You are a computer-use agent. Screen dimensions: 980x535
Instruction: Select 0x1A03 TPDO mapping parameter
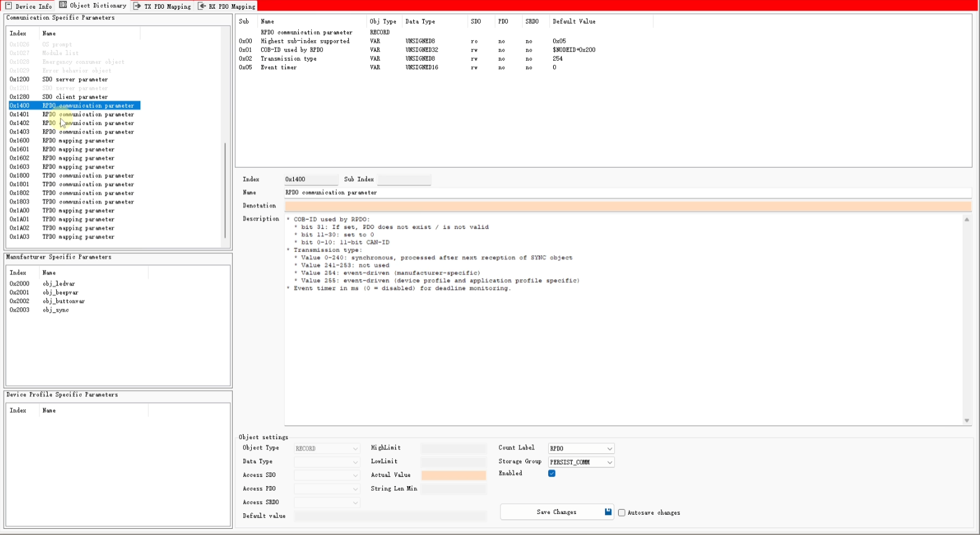tap(74, 237)
